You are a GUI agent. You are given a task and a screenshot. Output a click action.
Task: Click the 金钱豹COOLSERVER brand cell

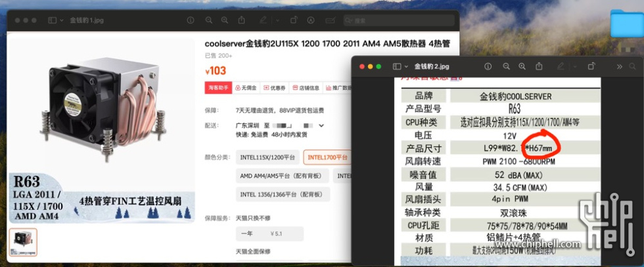coord(525,96)
